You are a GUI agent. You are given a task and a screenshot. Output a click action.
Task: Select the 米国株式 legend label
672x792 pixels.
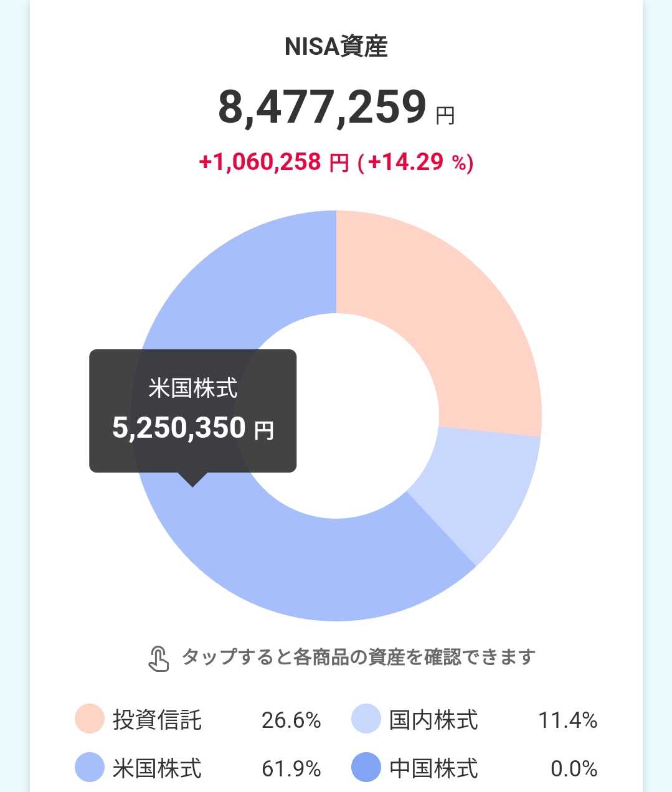click(157, 768)
